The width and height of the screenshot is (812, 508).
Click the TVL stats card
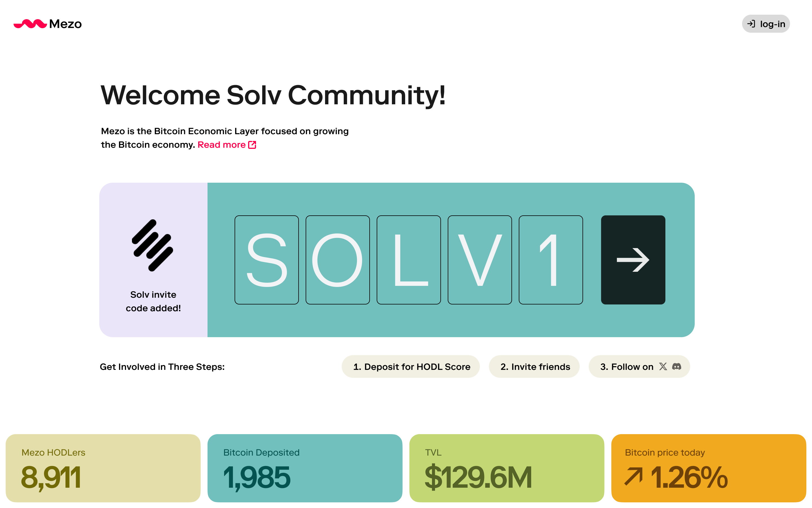coord(507,468)
